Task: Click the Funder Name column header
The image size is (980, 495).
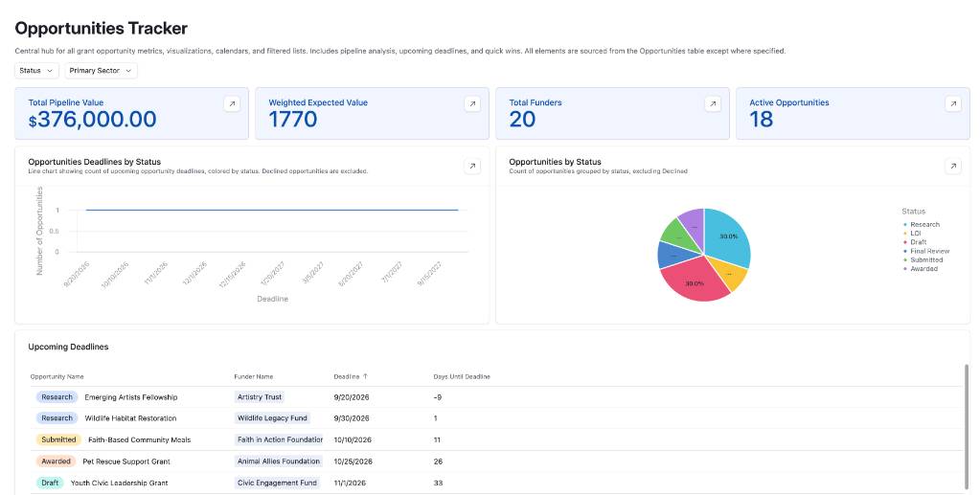Action: coord(253,377)
